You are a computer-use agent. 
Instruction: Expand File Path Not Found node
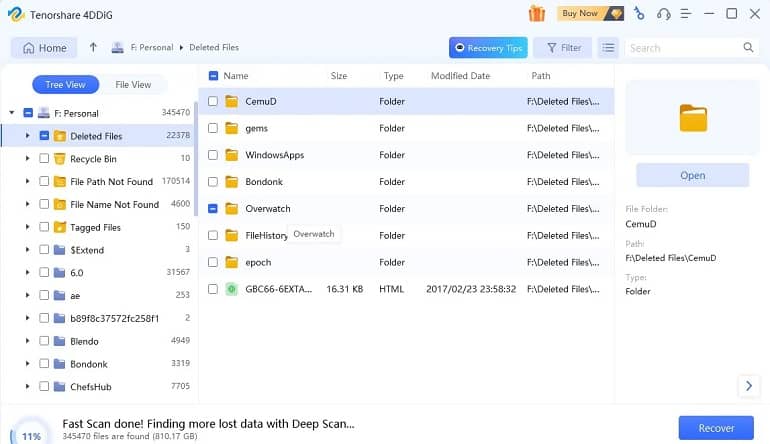point(28,181)
